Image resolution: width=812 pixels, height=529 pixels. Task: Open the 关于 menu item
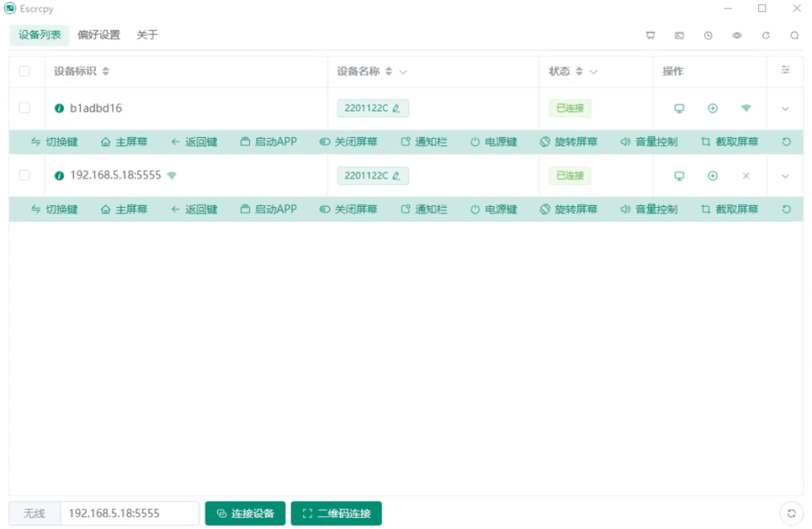pos(147,35)
